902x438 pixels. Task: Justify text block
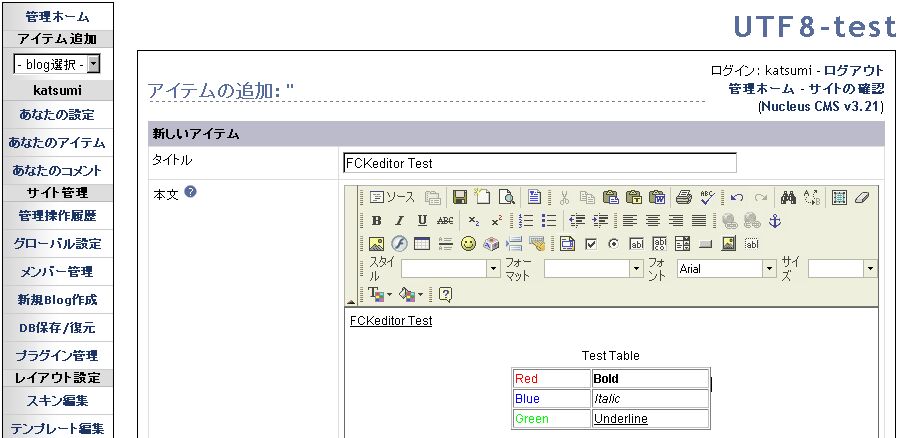[698, 221]
